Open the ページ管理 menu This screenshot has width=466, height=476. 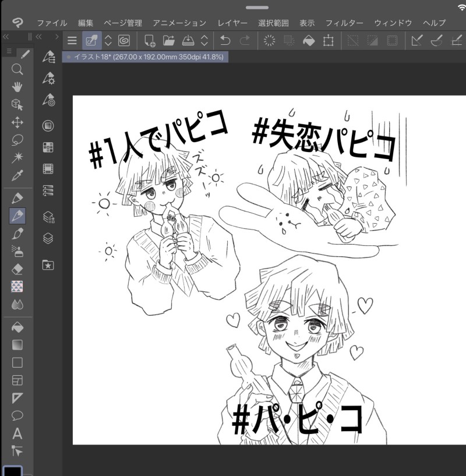click(123, 23)
